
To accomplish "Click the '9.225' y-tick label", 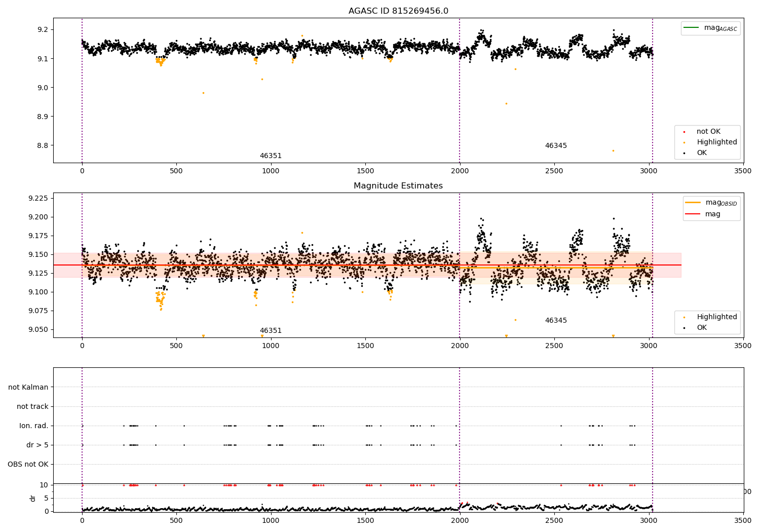I will pyautogui.click(x=39, y=198).
